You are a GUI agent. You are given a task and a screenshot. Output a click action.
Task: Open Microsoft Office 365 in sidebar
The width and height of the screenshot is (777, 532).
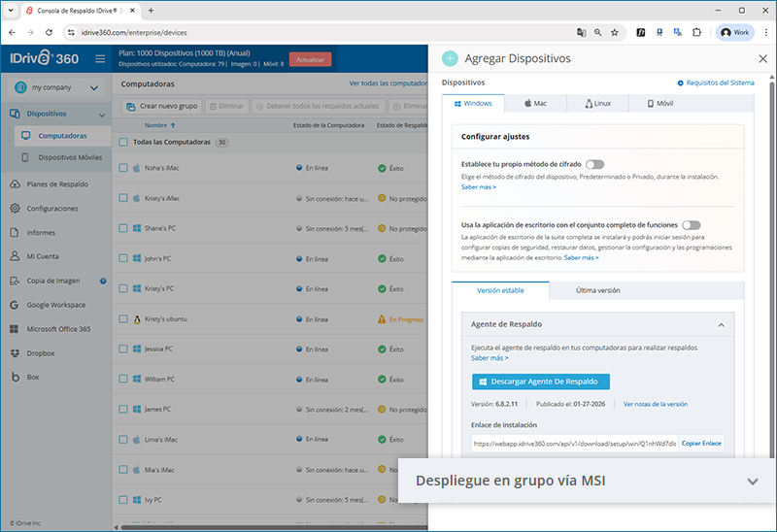click(x=58, y=329)
